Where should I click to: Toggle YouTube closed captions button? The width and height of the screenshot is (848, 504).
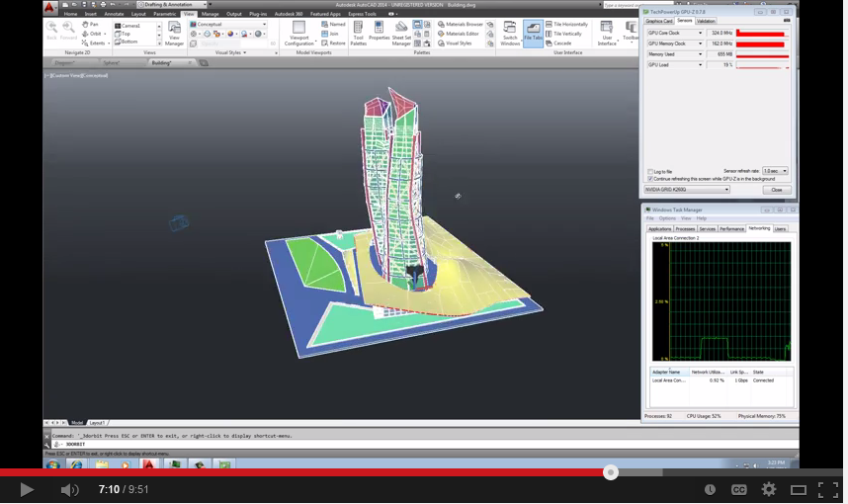pos(738,489)
